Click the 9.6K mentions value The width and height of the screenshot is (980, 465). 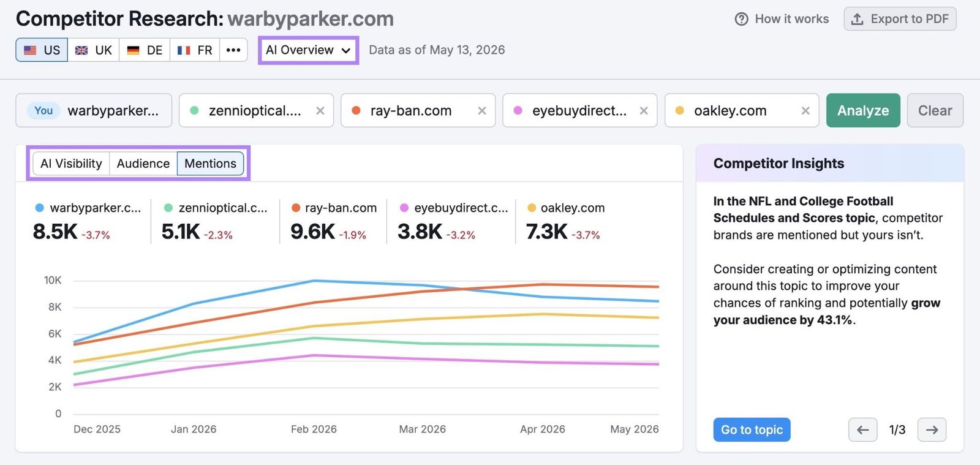click(x=312, y=232)
